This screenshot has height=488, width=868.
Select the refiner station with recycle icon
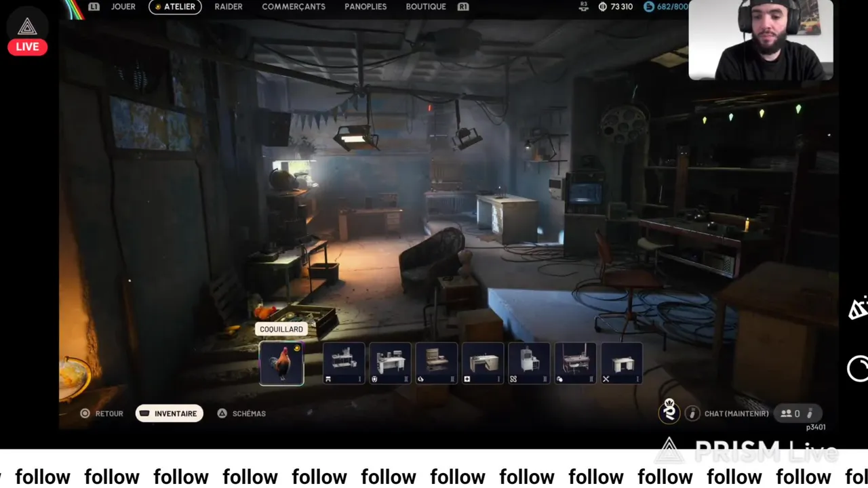coord(436,364)
